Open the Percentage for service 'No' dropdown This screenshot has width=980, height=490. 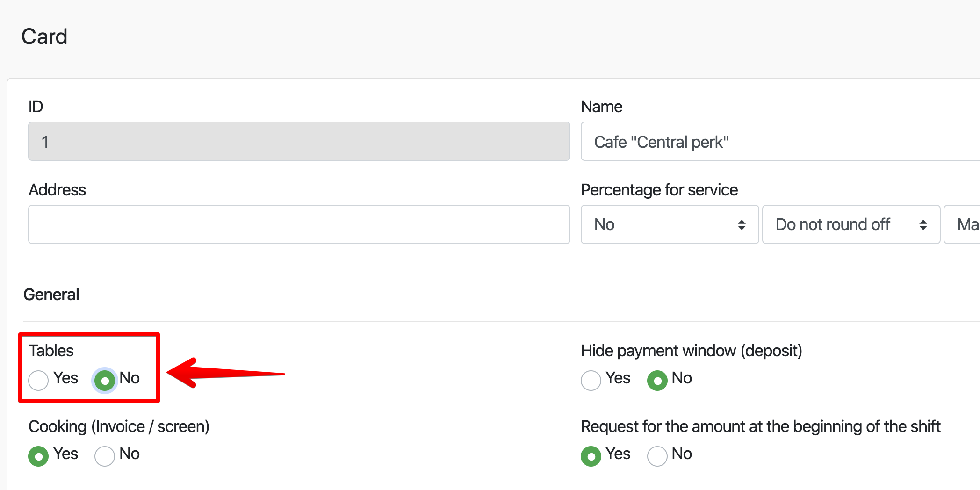(x=669, y=224)
